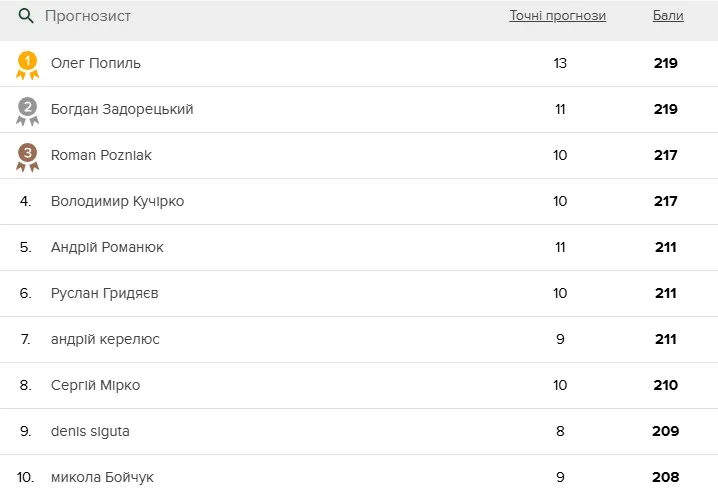
Task: Click denis siguta's 209 points score
Action: [666, 431]
